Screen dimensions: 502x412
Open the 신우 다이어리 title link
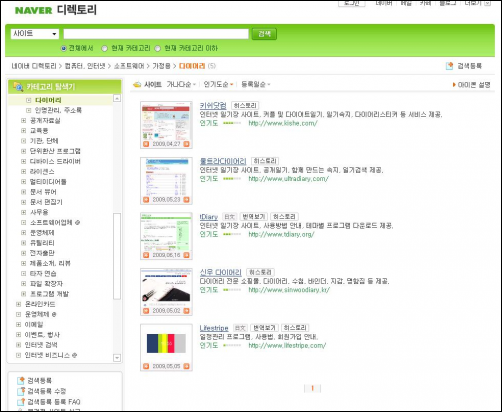[x=220, y=272]
